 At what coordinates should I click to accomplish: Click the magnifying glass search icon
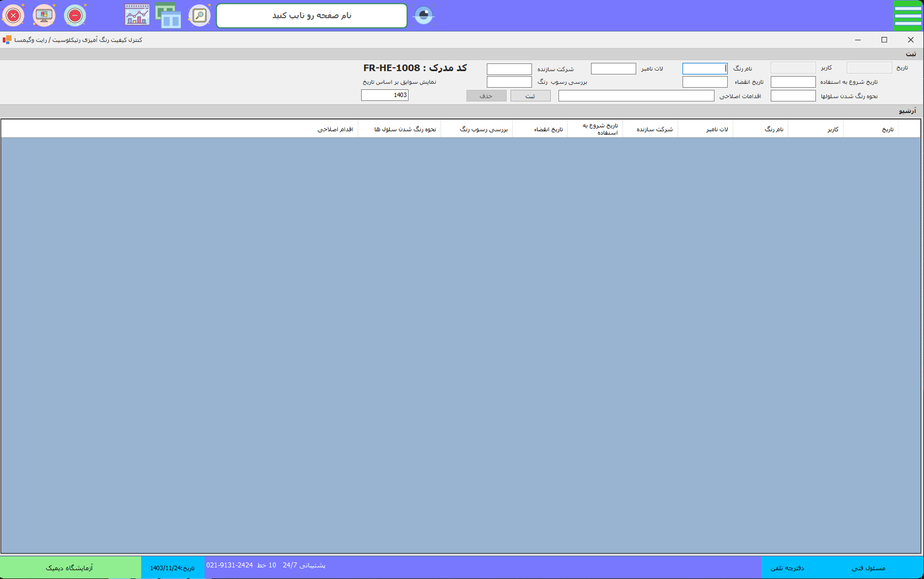click(x=200, y=15)
